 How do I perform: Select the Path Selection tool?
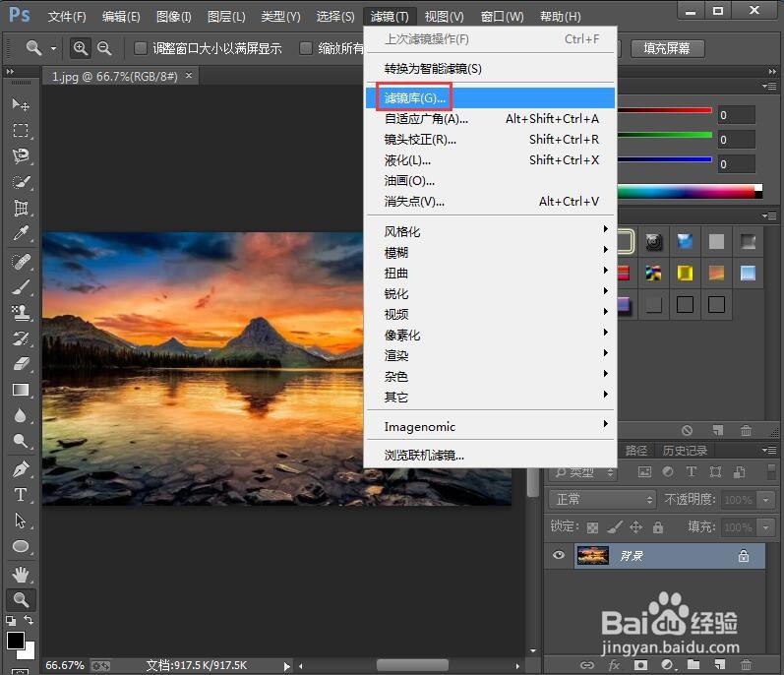[x=21, y=521]
